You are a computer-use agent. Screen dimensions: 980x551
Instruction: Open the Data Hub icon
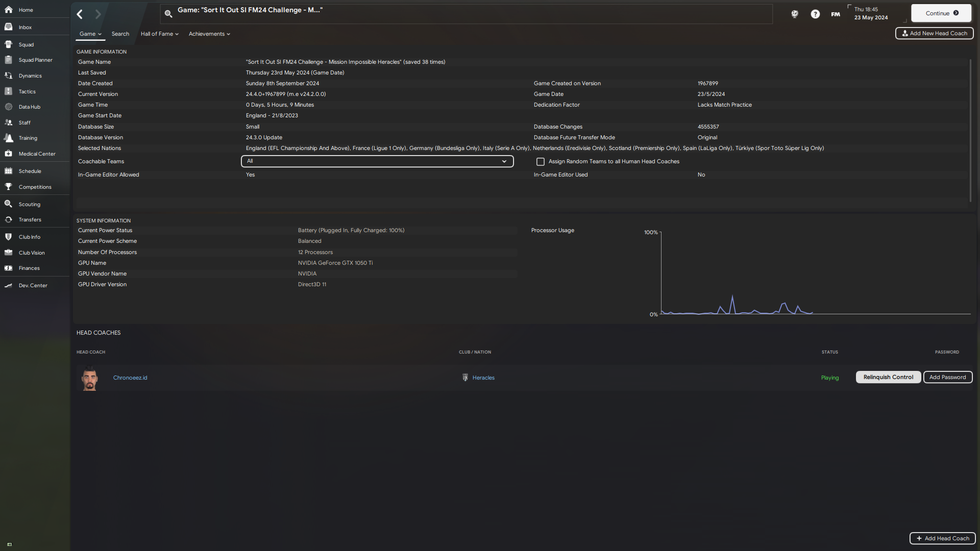pyautogui.click(x=9, y=107)
